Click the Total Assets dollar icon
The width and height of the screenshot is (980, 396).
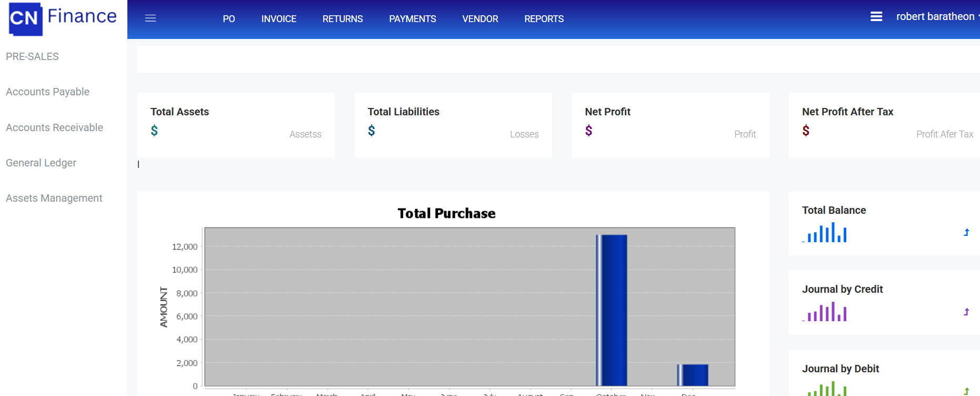click(154, 131)
